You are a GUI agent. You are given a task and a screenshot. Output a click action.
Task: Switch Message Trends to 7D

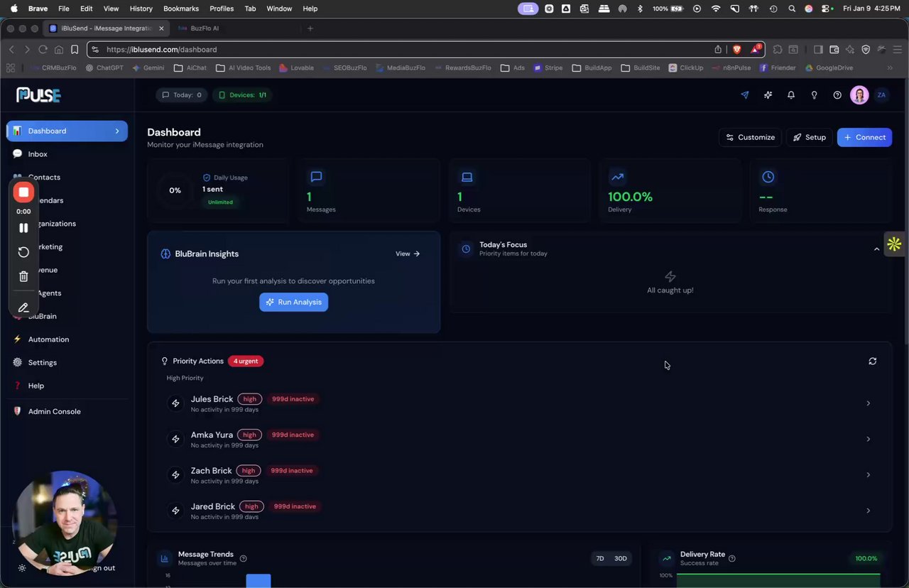pyautogui.click(x=600, y=559)
